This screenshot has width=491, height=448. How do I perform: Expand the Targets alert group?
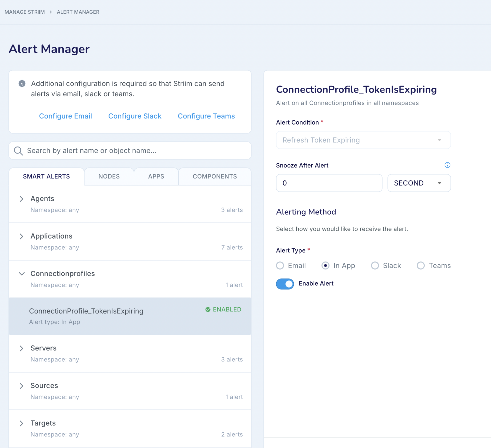21,423
